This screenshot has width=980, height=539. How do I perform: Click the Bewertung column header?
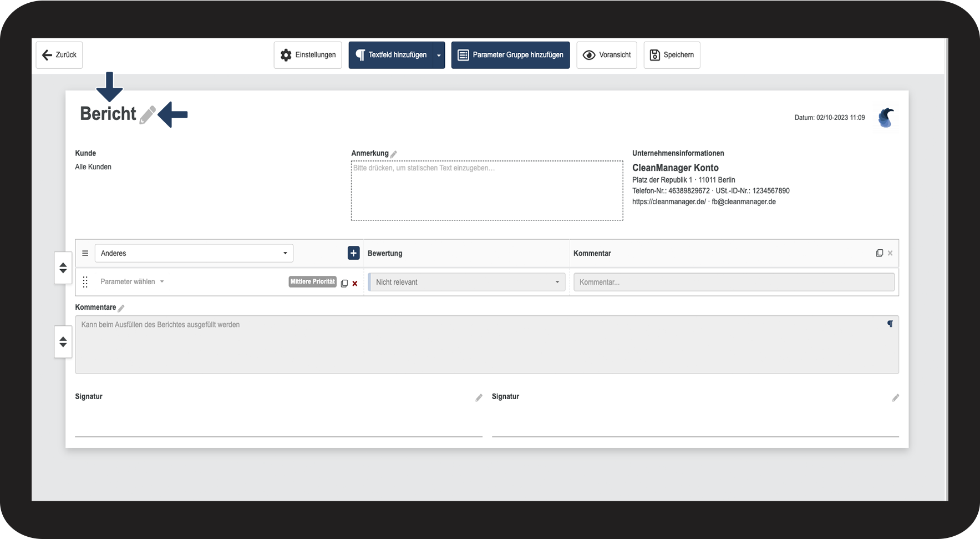tap(385, 253)
